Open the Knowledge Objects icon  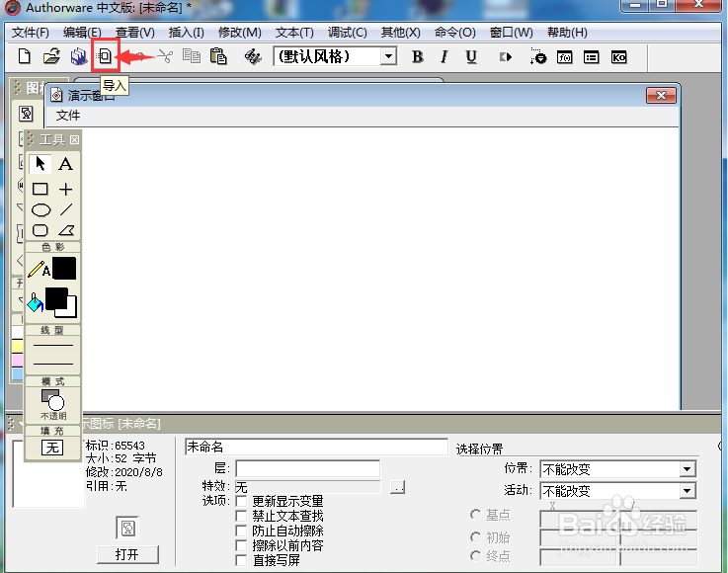pyautogui.click(x=619, y=57)
